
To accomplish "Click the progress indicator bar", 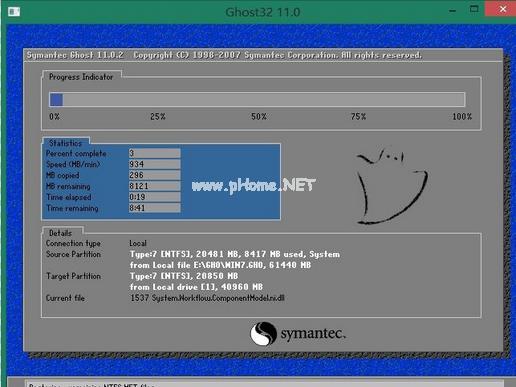I will pos(257,99).
